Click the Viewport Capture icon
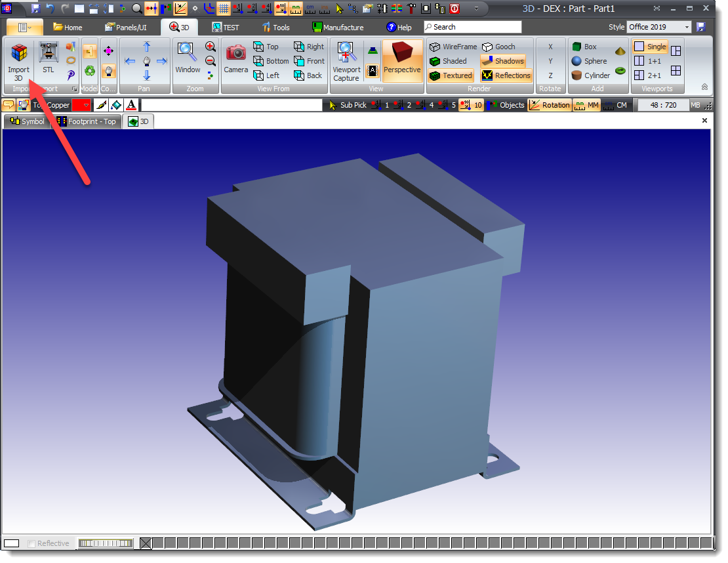The image size is (728, 563). [x=346, y=61]
